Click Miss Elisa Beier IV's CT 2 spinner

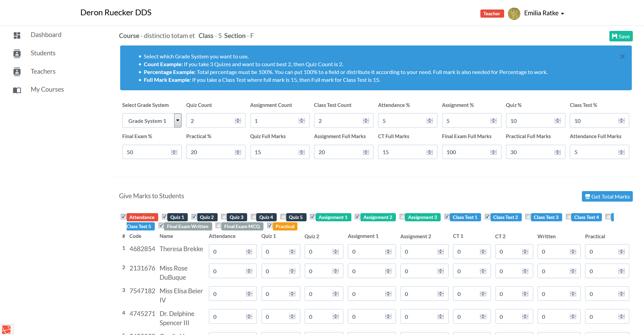point(525,294)
